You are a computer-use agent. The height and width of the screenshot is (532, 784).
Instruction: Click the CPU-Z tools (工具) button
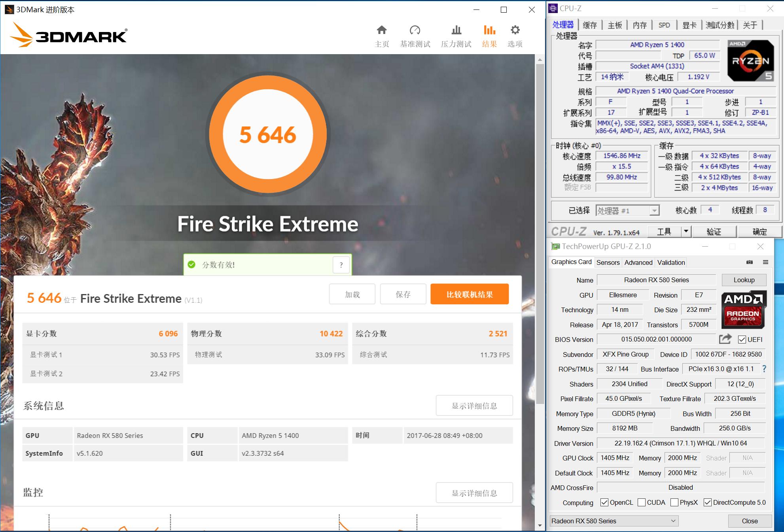click(x=664, y=232)
